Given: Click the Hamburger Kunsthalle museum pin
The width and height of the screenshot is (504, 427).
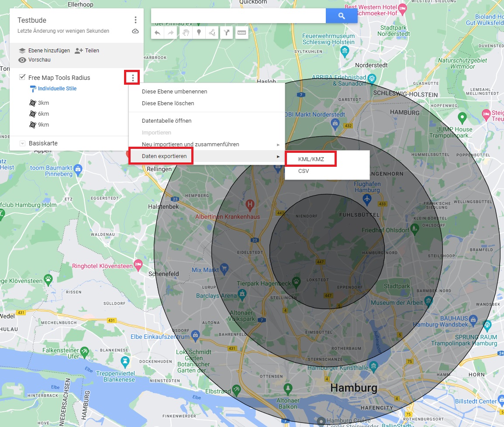Looking at the screenshot, I should click(x=373, y=366).
